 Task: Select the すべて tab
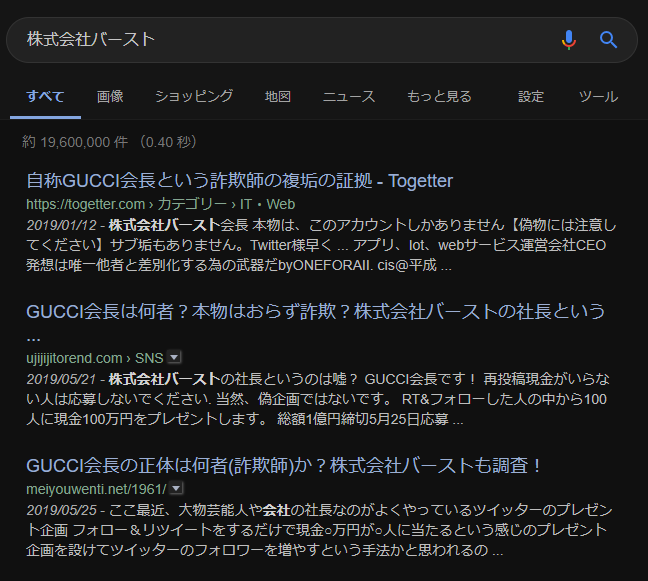(45, 97)
